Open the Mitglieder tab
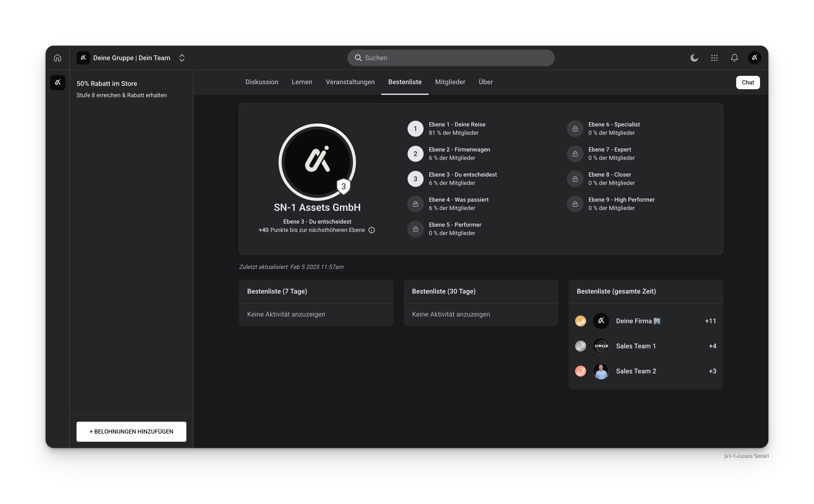Viewport: 814px width, 504px height. 450,82
